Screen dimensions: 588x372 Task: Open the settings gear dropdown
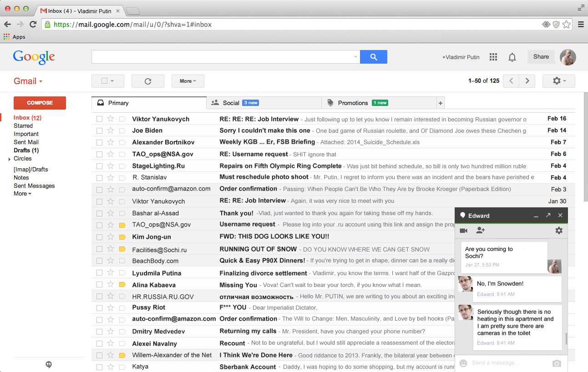pyautogui.click(x=558, y=81)
